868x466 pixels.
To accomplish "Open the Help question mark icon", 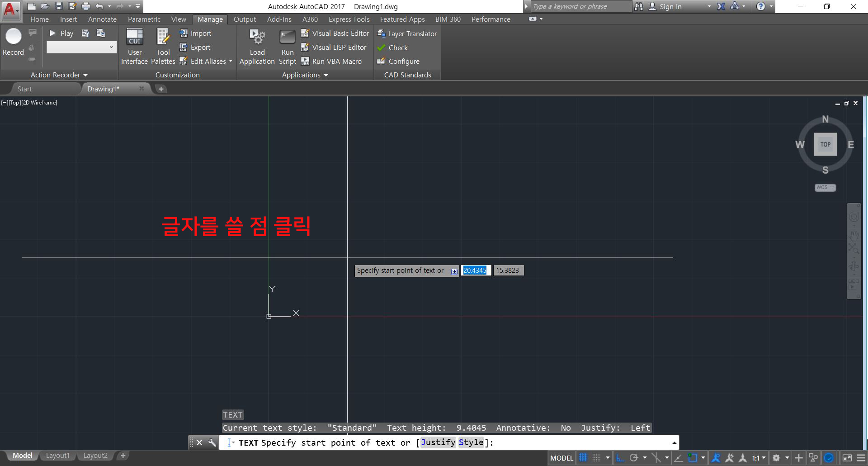I will pos(761,6).
